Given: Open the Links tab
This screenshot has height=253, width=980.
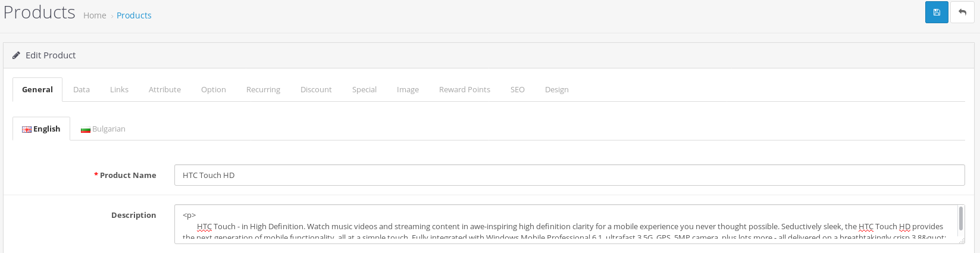Looking at the screenshot, I should pyautogui.click(x=119, y=90).
